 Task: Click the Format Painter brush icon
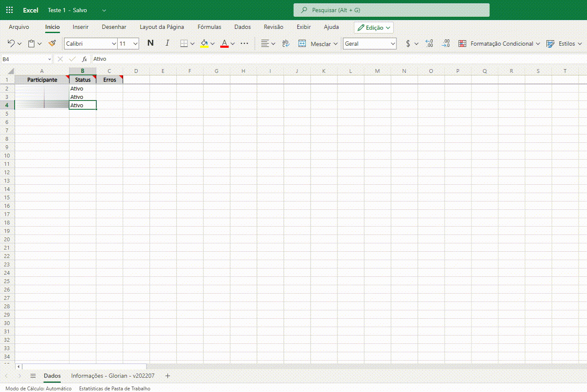click(52, 44)
